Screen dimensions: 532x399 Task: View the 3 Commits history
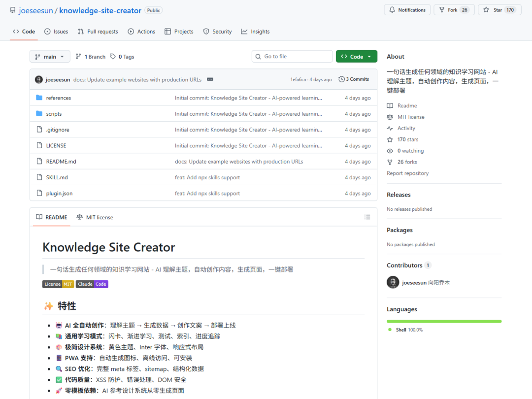[x=354, y=79]
